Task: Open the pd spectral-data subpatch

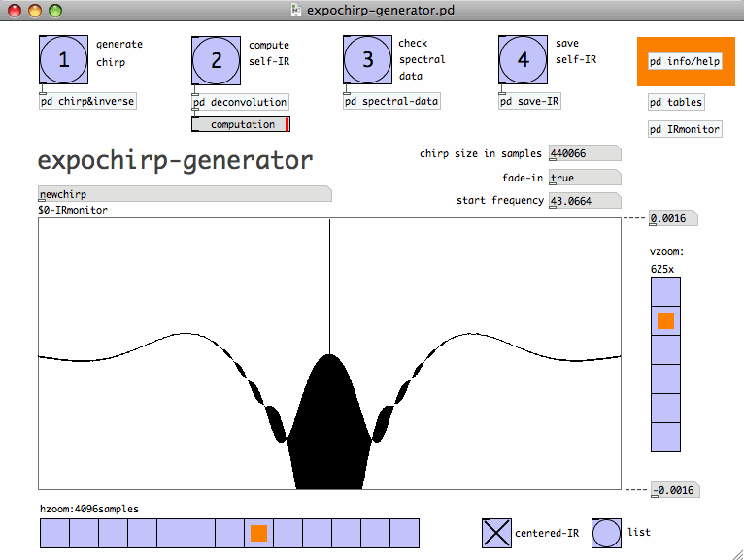Action: (391, 101)
